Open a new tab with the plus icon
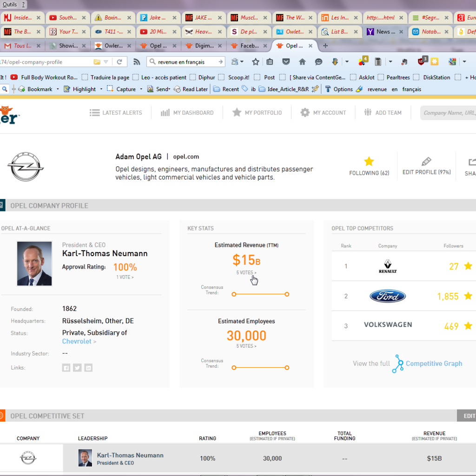The image size is (476, 476). (x=325, y=46)
